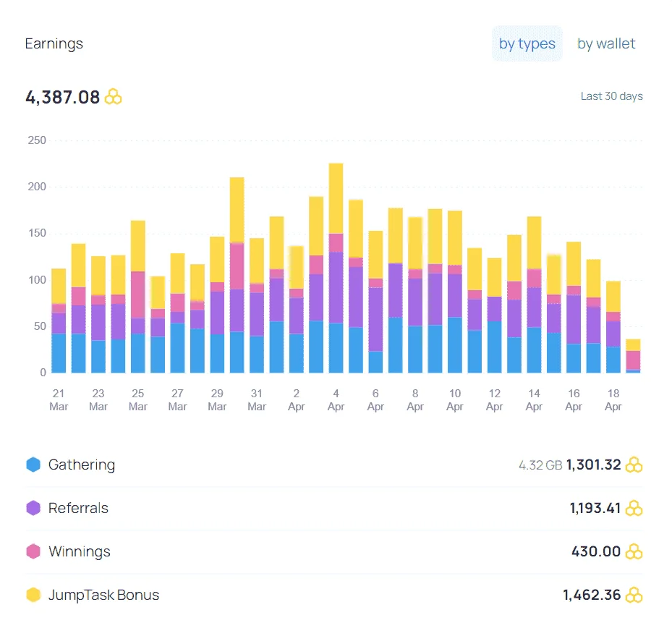
Task: Switch to the 'by types' tab
Action: pyautogui.click(x=527, y=43)
